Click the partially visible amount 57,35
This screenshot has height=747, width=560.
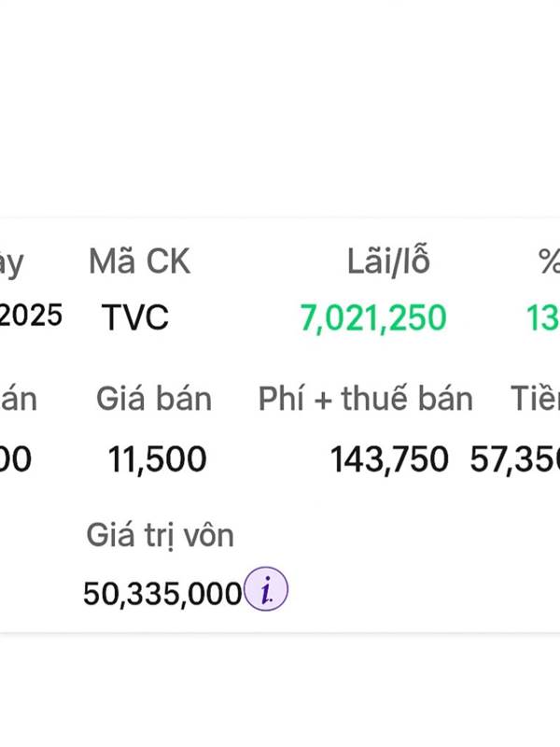pos(514,459)
